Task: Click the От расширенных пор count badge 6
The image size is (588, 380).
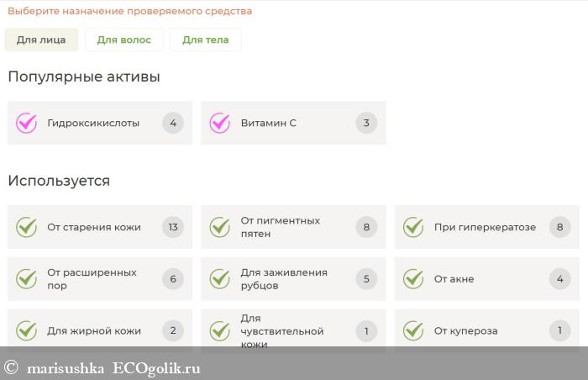Action: (173, 279)
